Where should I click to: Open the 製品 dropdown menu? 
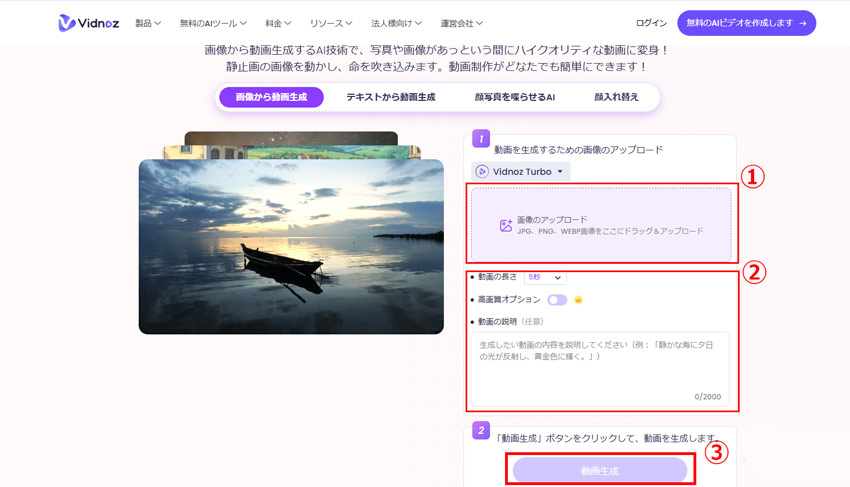click(x=148, y=23)
